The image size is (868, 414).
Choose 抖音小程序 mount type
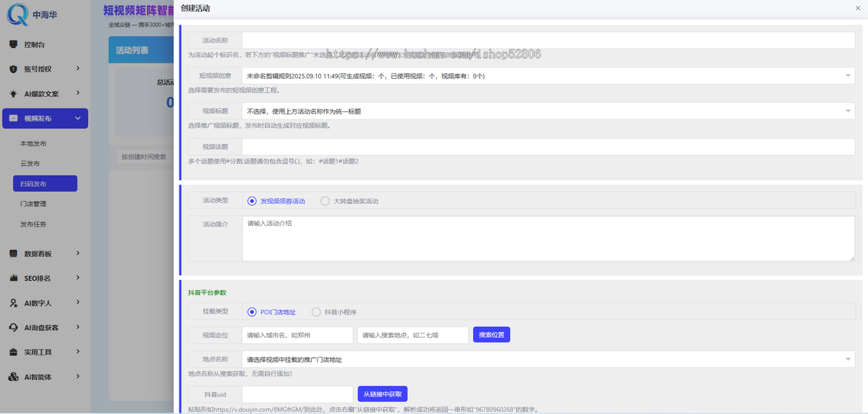pyautogui.click(x=333, y=312)
